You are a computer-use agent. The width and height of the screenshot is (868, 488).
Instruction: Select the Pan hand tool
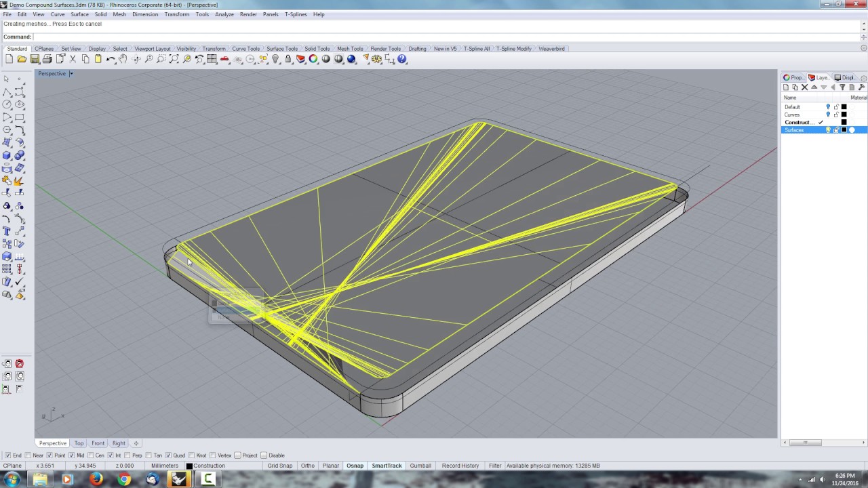tap(123, 60)
